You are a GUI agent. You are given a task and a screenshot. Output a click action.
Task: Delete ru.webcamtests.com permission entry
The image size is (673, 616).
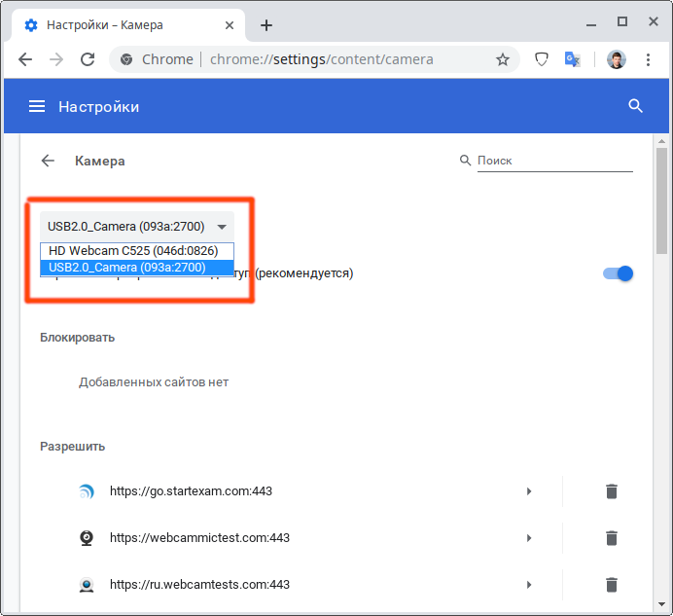(x=611, y=585)
